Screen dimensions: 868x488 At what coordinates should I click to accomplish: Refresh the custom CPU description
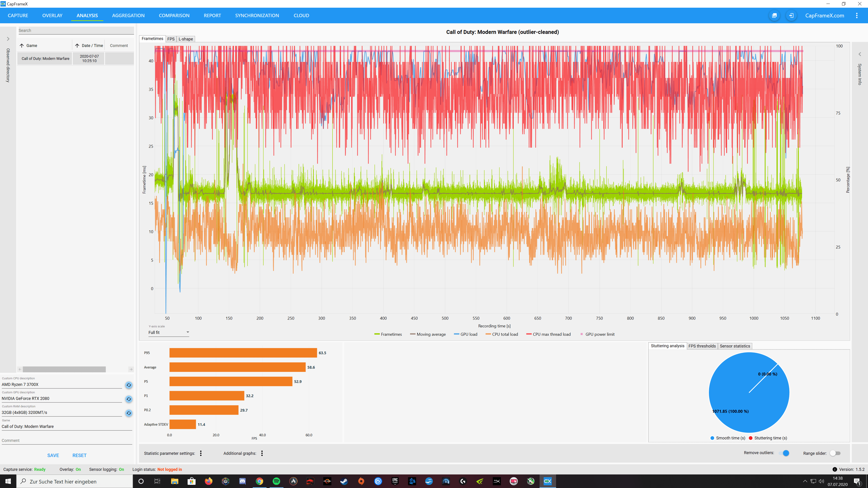(129, 385)
